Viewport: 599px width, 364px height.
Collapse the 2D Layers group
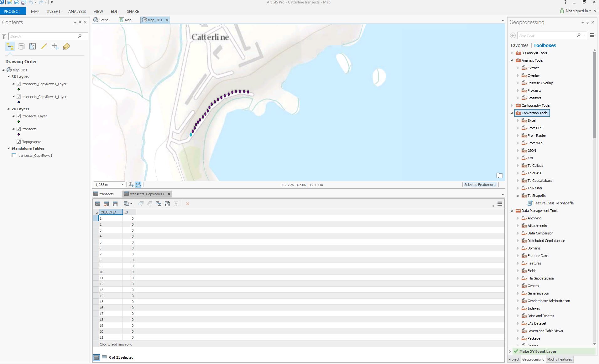click(8, 109)
